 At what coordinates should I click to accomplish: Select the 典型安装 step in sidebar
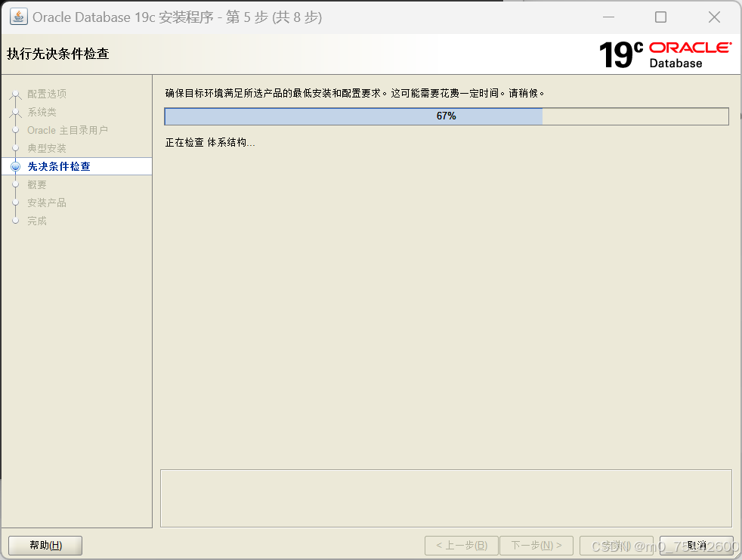point(46,148)
